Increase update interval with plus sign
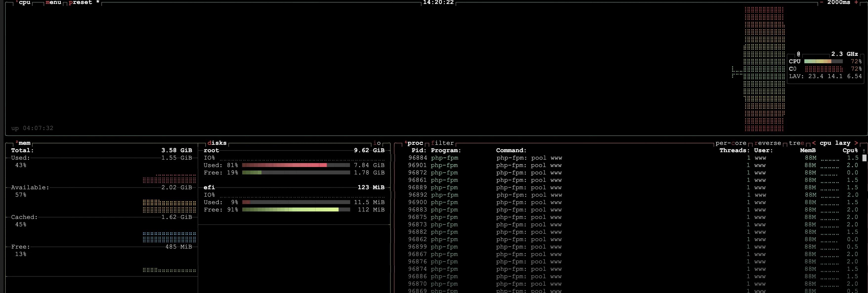Viewport: 868px width, 293px height. 856,2
